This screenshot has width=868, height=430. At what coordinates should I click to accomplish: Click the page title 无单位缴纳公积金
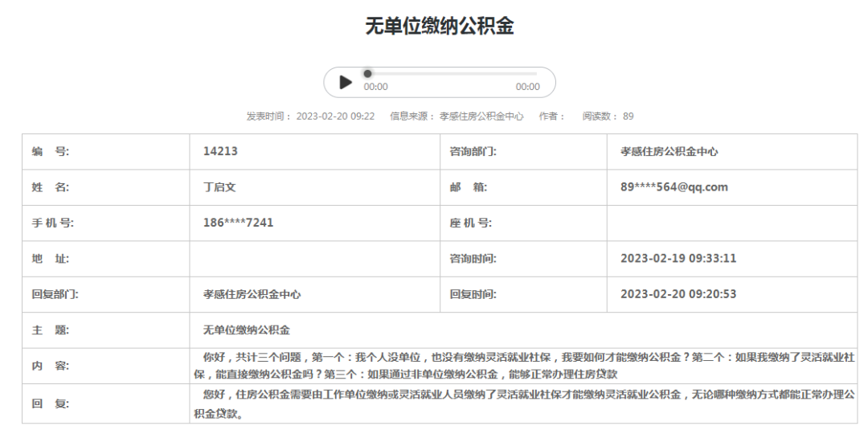point(439,27)
